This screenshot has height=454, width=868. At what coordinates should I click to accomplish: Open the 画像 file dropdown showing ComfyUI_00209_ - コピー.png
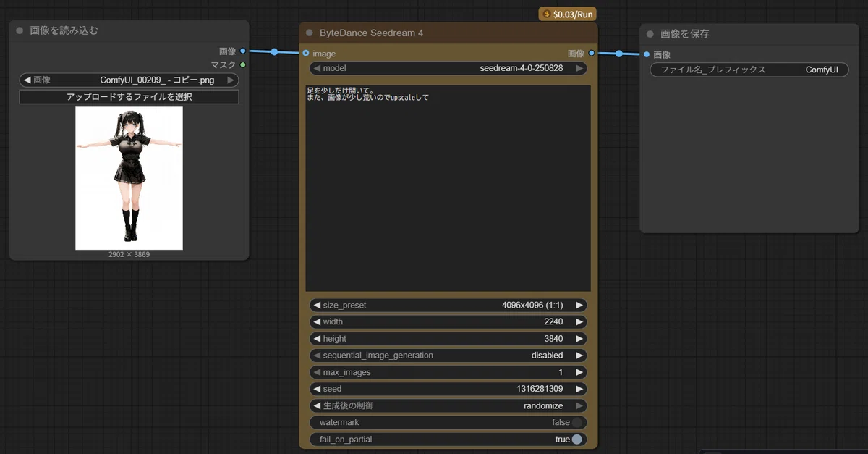(x=129, y=80)
